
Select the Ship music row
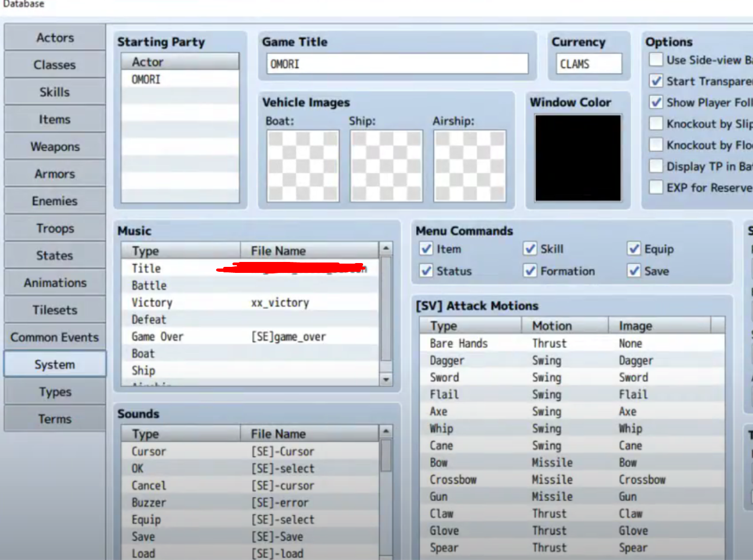pyautogui.click(x=250, y=370)
